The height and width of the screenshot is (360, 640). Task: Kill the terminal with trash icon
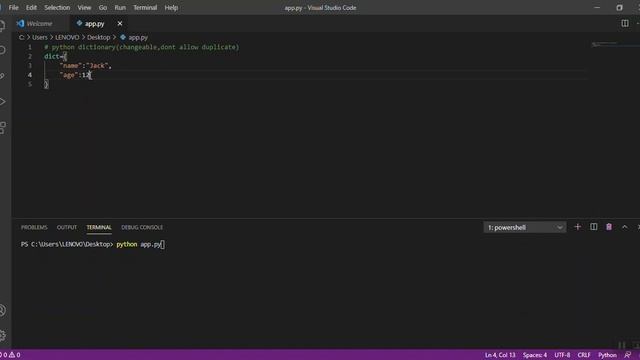point(609,227)
